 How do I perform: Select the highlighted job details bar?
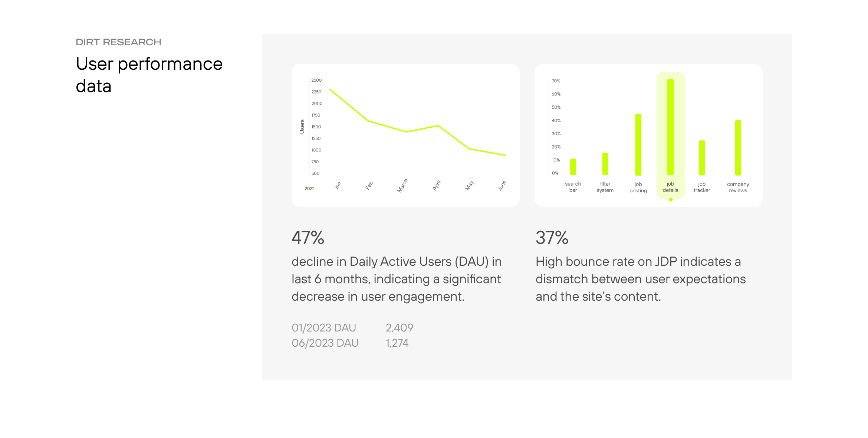tap(670, 127)
